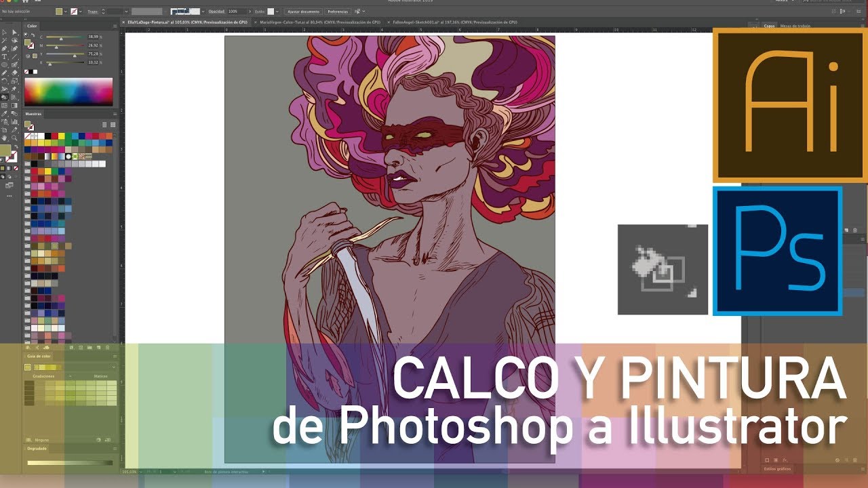
Task: Set toolbar paint mode to Gradient
Action: (9, 167)
